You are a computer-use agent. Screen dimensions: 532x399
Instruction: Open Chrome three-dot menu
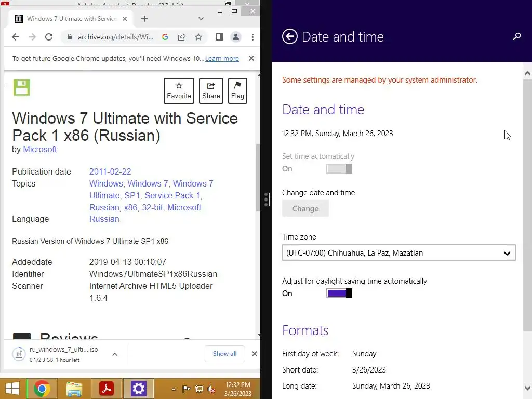(252, 37)
